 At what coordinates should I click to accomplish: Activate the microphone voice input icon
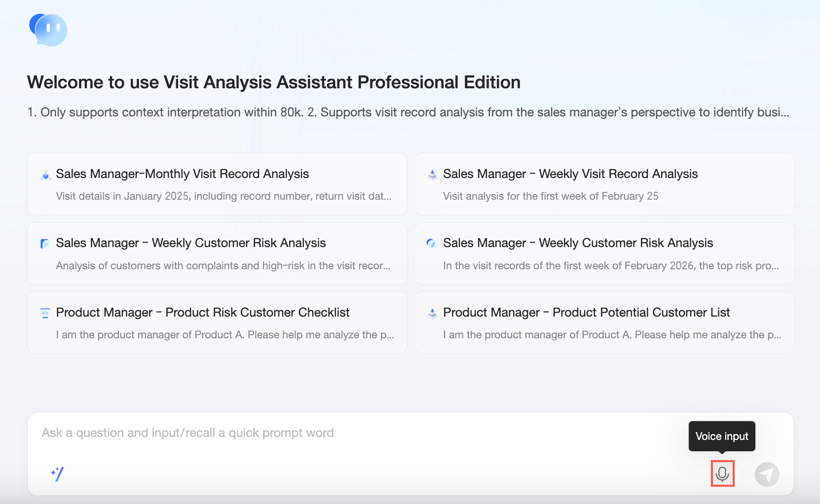(722, 474)
